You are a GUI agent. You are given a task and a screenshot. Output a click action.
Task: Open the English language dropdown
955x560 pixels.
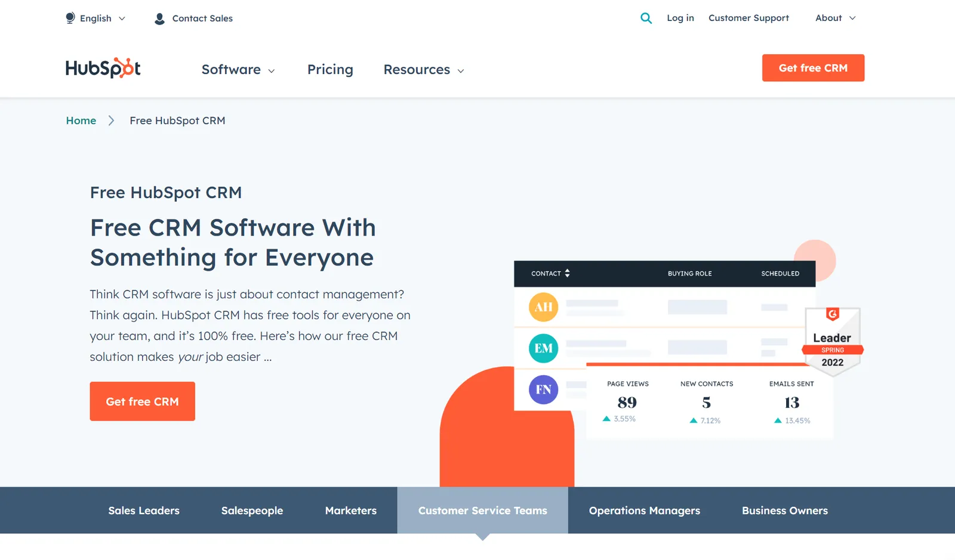(x=96, y=18)
